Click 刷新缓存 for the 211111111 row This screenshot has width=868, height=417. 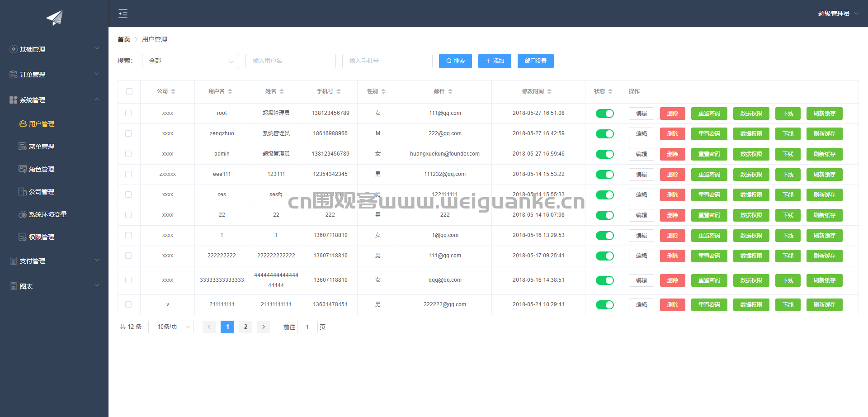click(x=825, y=305)
